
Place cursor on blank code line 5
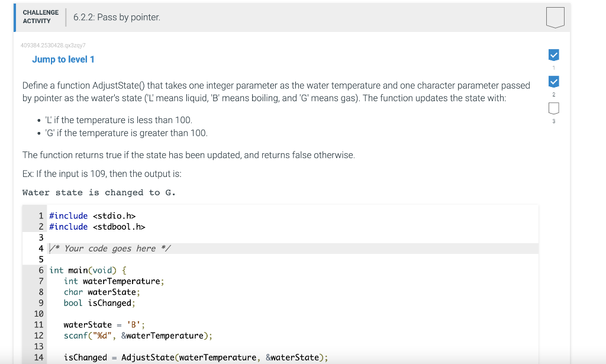294,259
